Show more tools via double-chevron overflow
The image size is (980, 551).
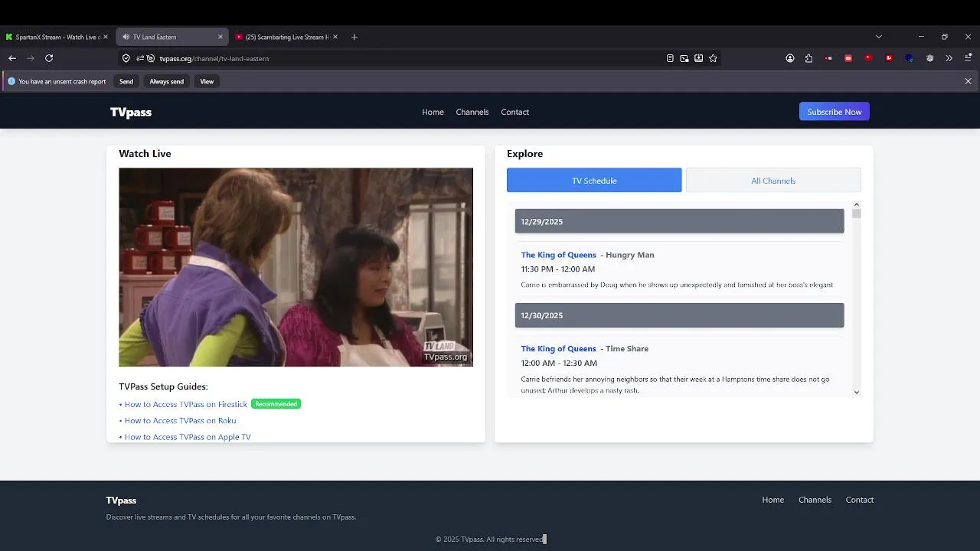(x=949, y=58)
